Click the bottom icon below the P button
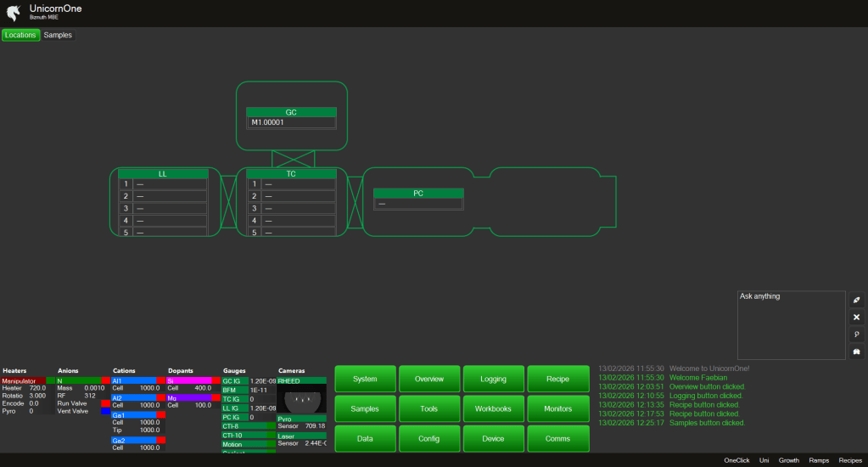This screenshot has height=467, width=868. coord(856,352)
